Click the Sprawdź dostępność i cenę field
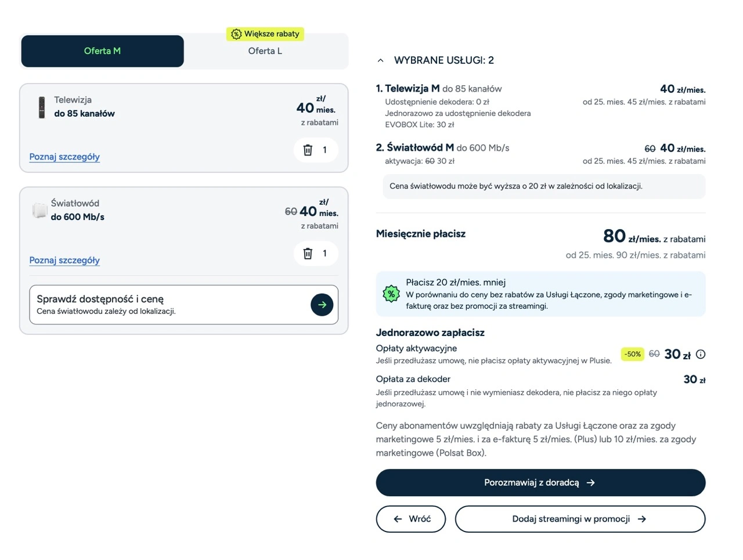Viewport: 743px width, 560px height. click(x=168, y=305)
